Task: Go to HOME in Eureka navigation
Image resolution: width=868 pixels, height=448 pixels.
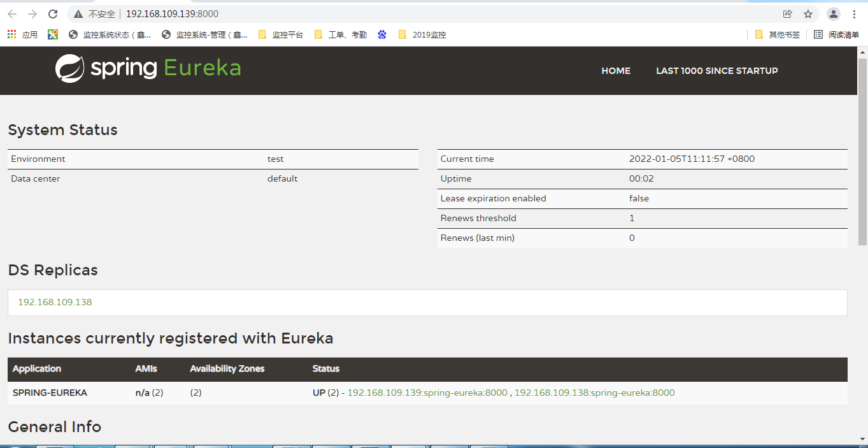Action: click(x=616, y=71)
